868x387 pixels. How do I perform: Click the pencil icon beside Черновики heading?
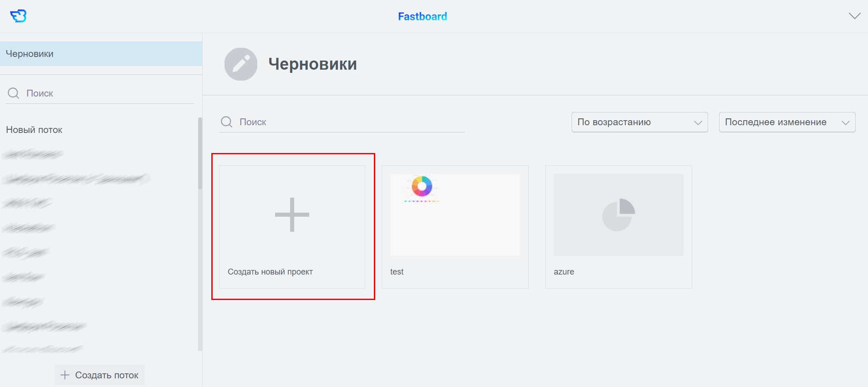pos(241,64)
